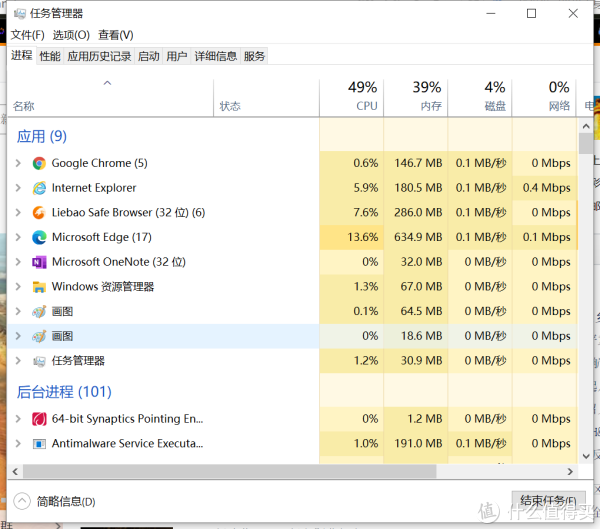Click the Microsoft OneNote icon

click(39, 262)
